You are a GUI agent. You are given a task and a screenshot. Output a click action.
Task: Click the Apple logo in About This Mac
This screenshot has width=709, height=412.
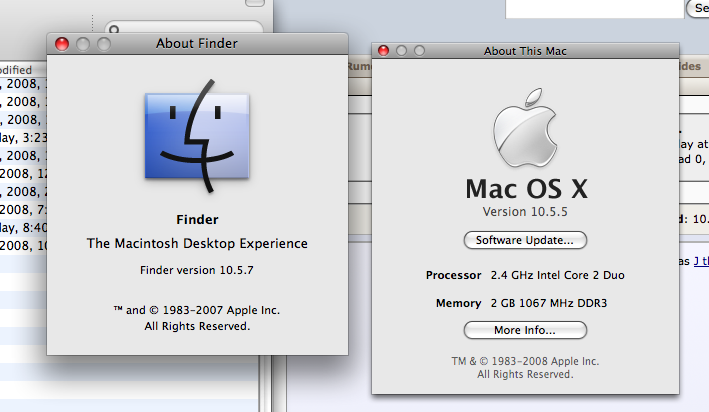click(x=525, y=128)
